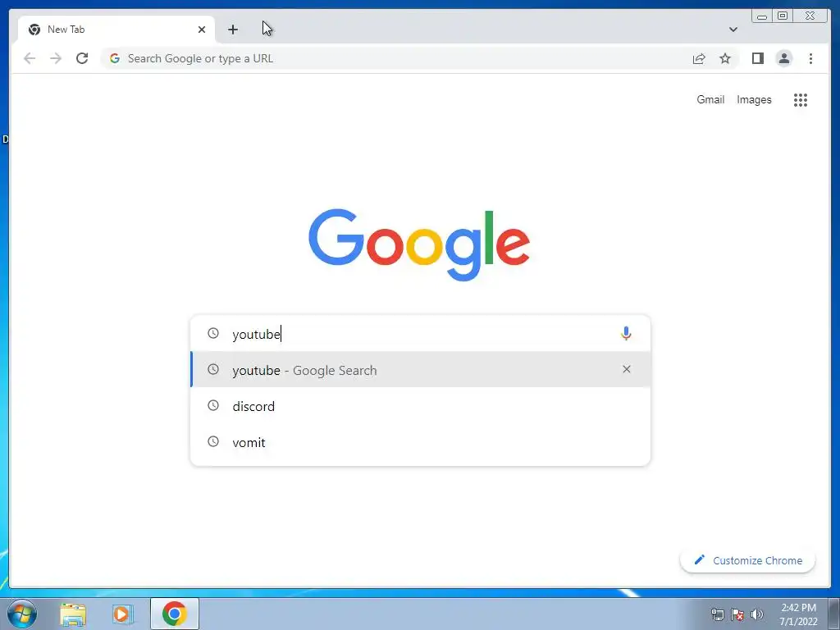Reload the page
This screenshot has height=630, width=840.
[x=82, y=58]
